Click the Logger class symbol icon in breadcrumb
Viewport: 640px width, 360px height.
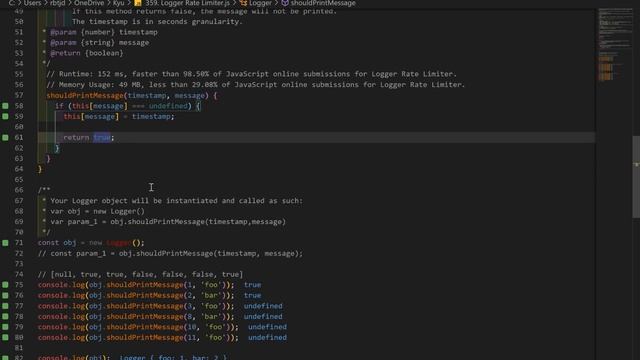tap(243, 3)
